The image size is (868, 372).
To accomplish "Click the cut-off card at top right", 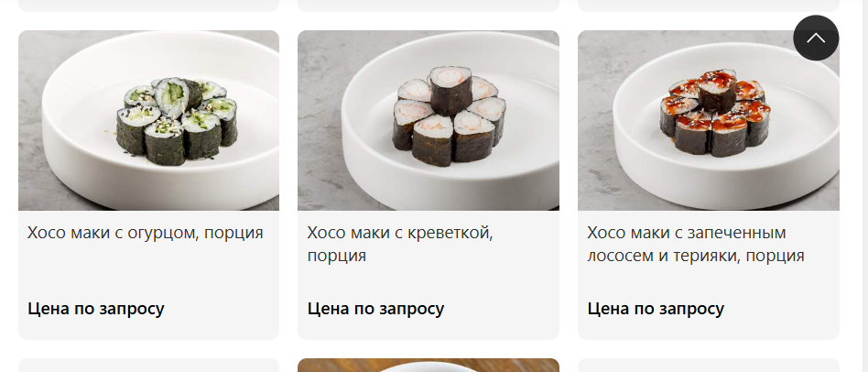I will click(709, 5).
